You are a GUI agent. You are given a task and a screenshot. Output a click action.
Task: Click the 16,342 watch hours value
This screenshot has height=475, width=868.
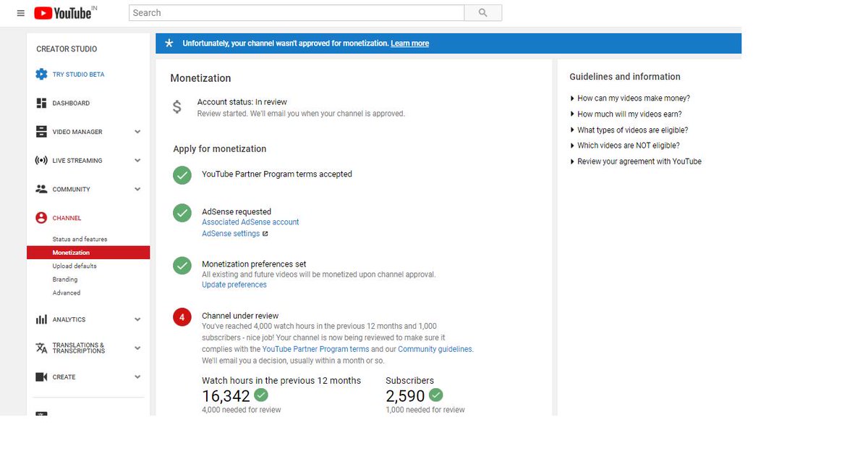226,396
